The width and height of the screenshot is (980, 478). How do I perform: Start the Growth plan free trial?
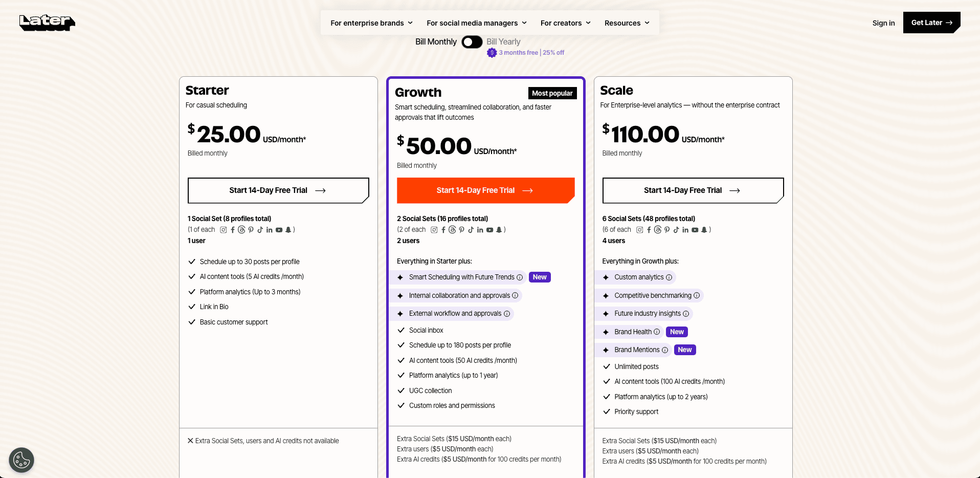click(x=485, y=190)
